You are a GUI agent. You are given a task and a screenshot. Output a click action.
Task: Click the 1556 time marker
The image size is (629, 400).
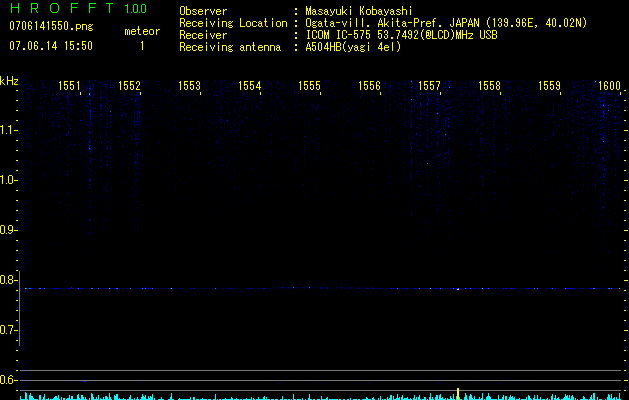click(x=369, y=86)
